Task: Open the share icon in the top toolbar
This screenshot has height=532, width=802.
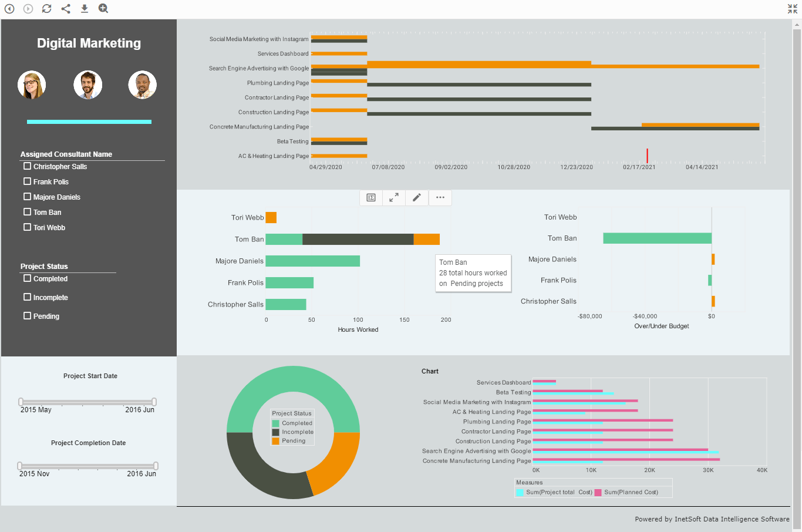Action: (66, 8)
